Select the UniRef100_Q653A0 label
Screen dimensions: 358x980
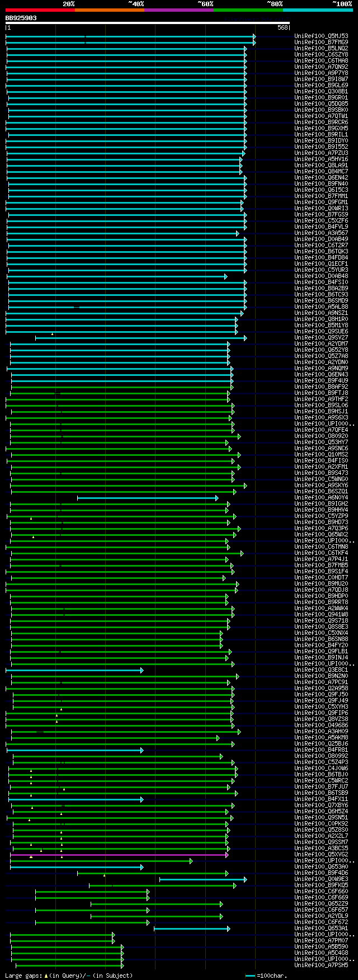321,867
